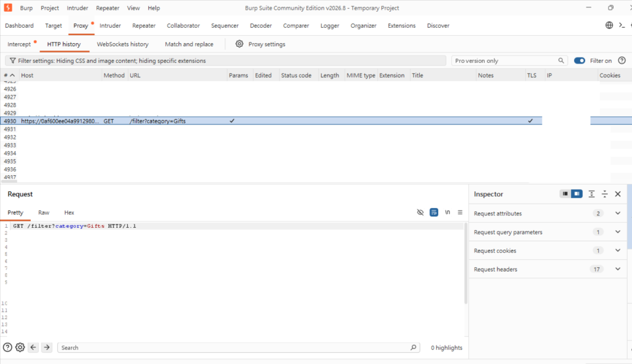The width and height of the screenshot is (632, 364).
Task: Click magnifier in Pro version only box
Action: [561, 60]
